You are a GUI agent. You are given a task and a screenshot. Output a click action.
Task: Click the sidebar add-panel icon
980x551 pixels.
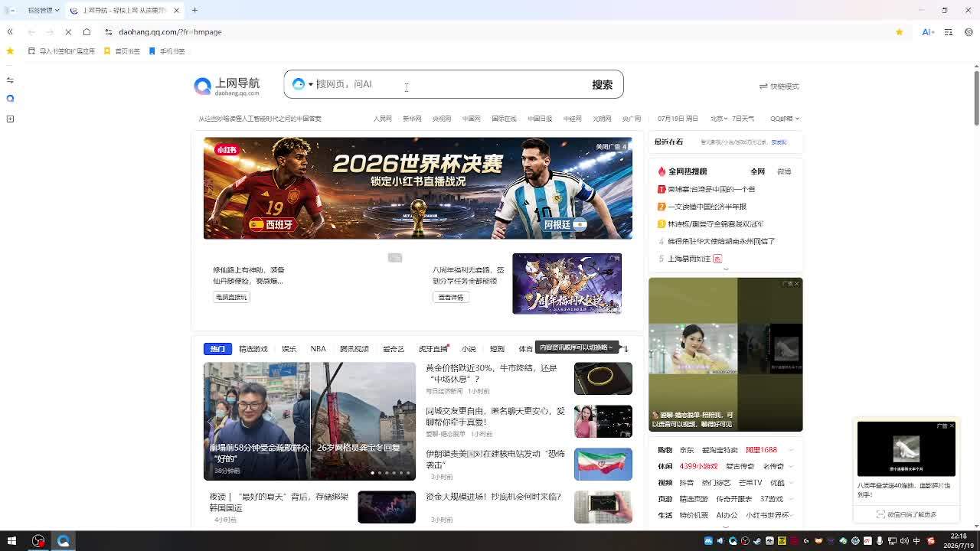coord(10,119)
